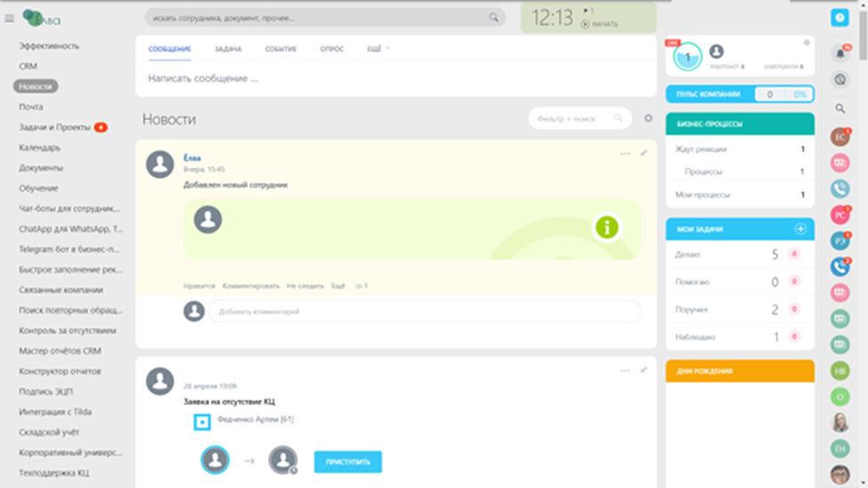The image size is (868, 488).
Task: Open CRM in left menu
Action: pyautogui.click(x=28, y=67)
